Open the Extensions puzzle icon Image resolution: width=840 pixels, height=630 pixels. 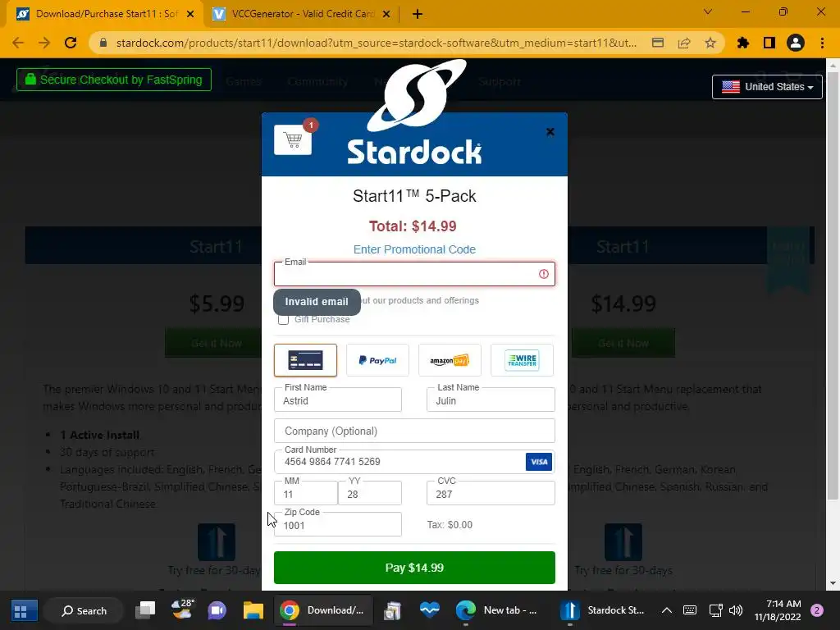coord(743,43)
